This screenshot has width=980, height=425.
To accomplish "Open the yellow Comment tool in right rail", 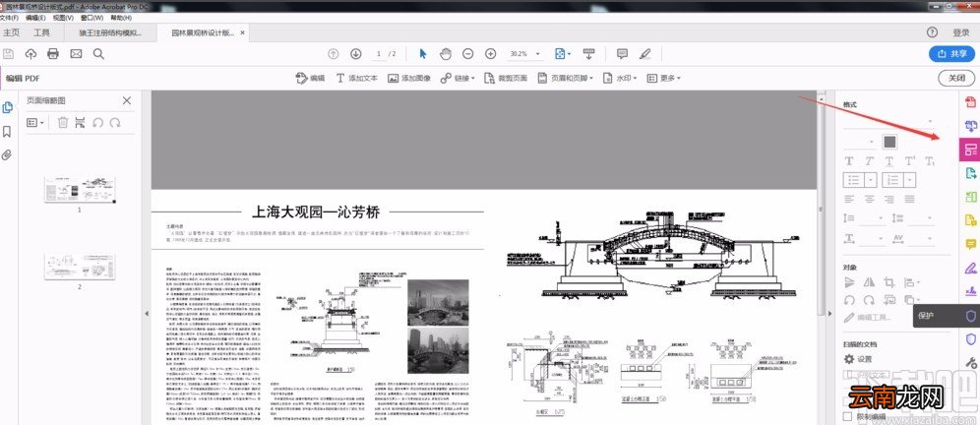I will [x=970, y=244].
